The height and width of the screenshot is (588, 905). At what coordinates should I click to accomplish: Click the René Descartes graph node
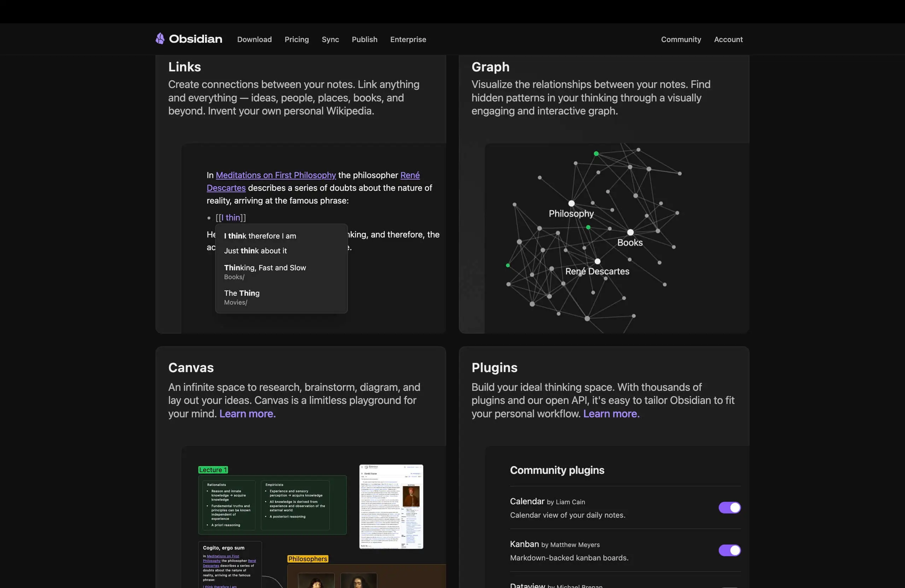coord(597,261)
